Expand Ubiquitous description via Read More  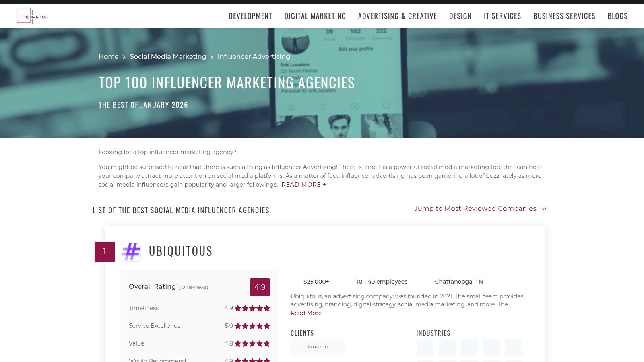coord(306,313)
